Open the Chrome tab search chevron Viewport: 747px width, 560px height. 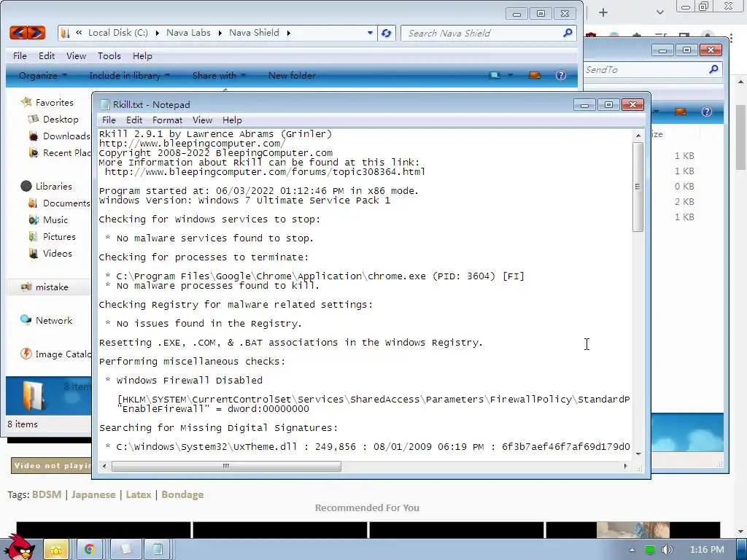click(x=659, y=13)
